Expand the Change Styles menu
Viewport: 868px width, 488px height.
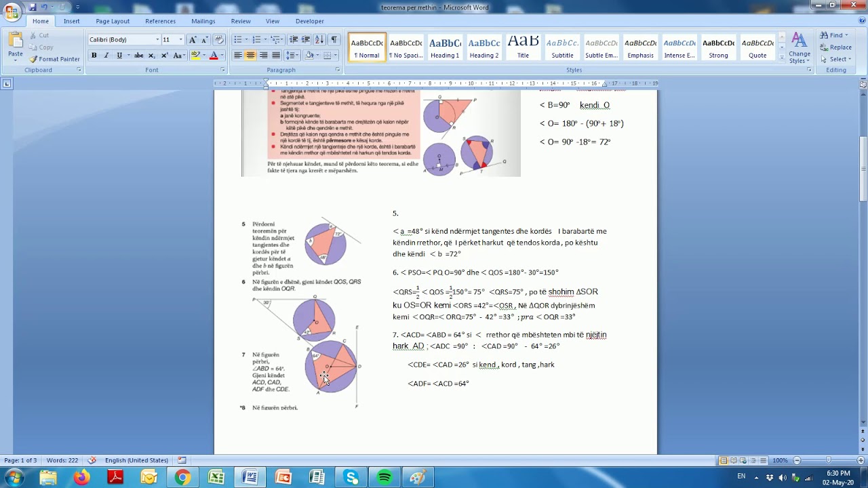coord(800,47)
